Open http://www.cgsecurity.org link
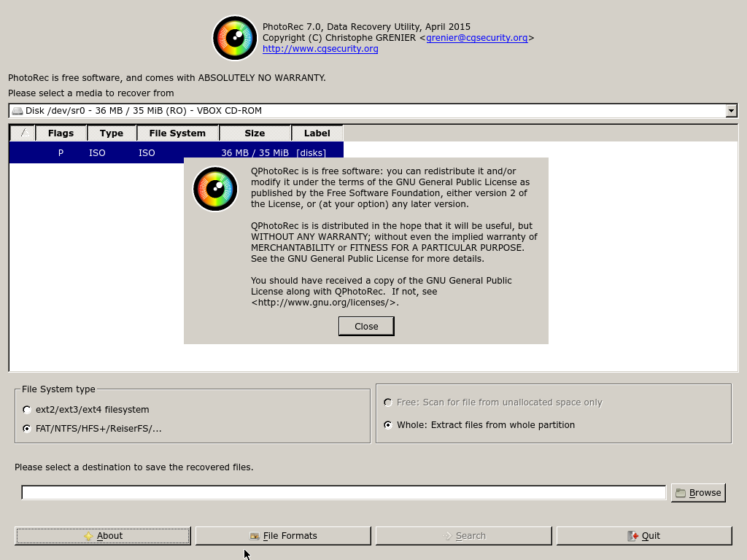The image size is (747, 560). (320, 49)
